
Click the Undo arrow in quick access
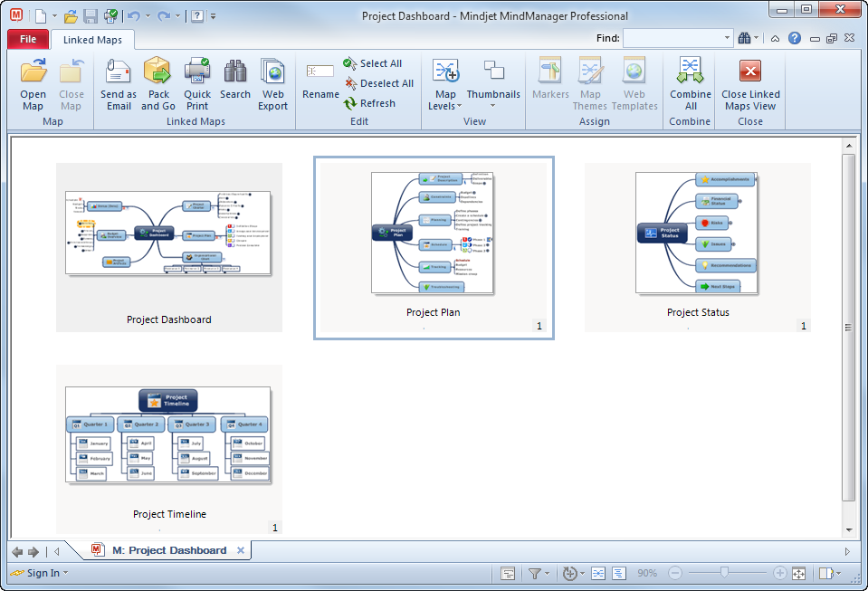point(133,16)
